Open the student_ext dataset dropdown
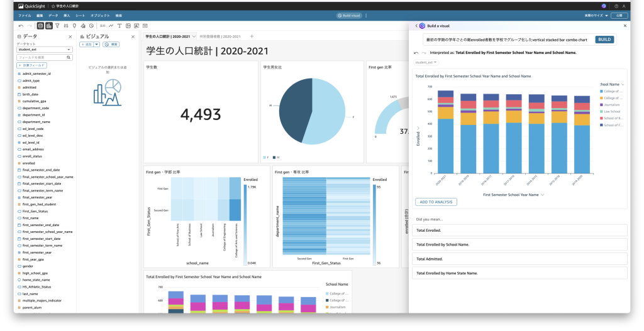 pos(45,50)
